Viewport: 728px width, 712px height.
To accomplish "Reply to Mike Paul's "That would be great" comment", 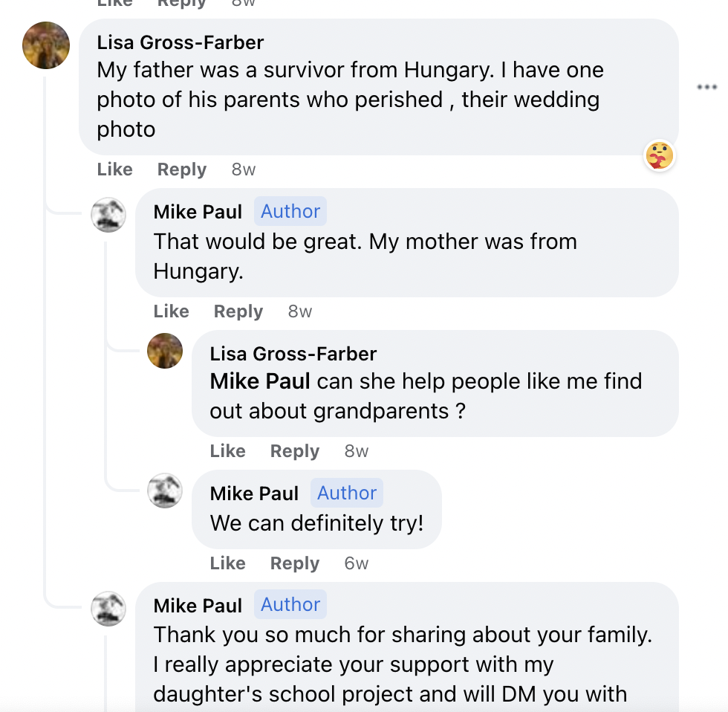I will point(238,311).
